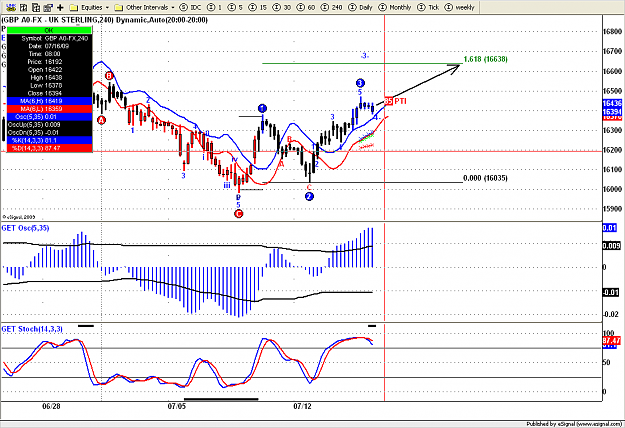Click the green OK bar in data window
The height and width of the screenshot is (428, 625).
49,30
